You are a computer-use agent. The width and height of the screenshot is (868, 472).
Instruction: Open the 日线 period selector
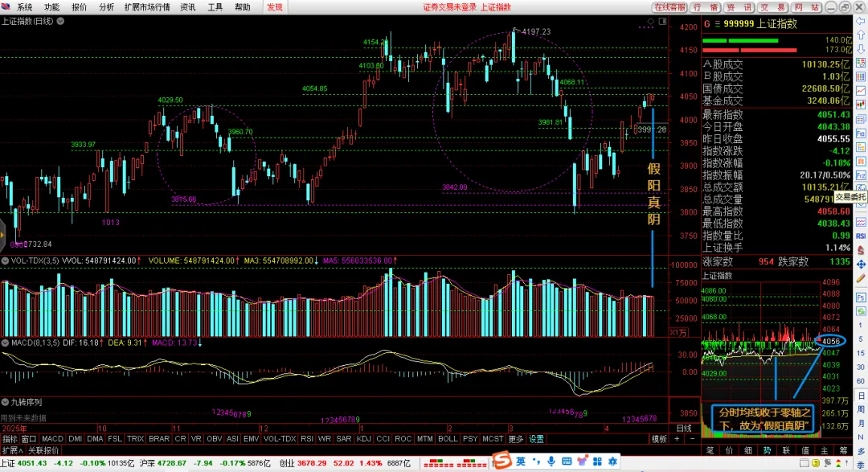(684, 429)
